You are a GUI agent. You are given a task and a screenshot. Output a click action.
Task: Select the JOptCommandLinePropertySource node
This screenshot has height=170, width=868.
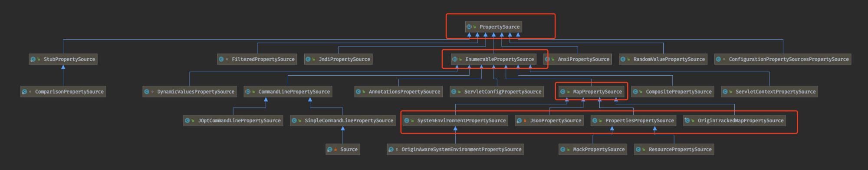(x=233, y=121)
